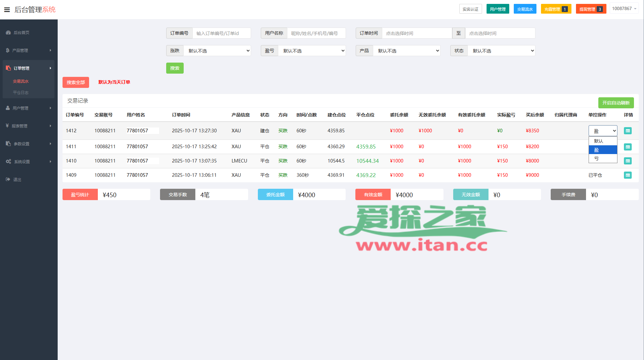Open the 状态 filter dropdown

coord(501,51)
